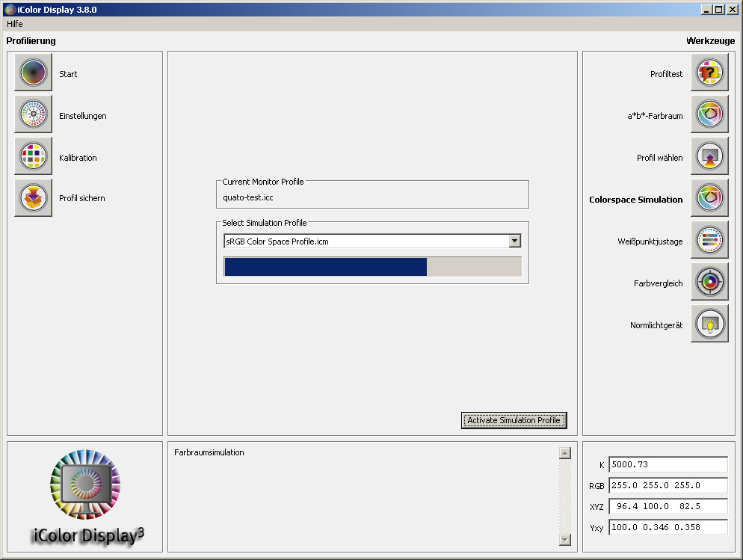Viewport: 743px width, 560px height.
Task: Click the sRGB Color Space Profile combo box
Action: (x=372, y=241)
